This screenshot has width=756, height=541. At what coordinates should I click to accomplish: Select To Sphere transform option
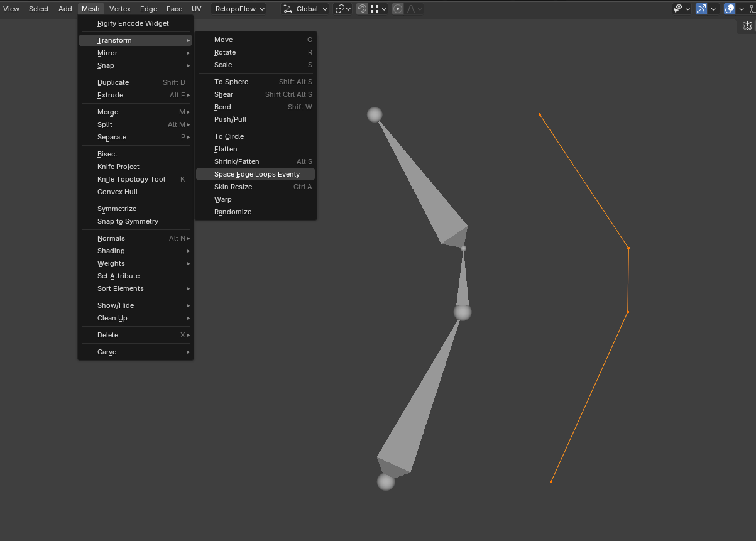[x=256, y=82]
